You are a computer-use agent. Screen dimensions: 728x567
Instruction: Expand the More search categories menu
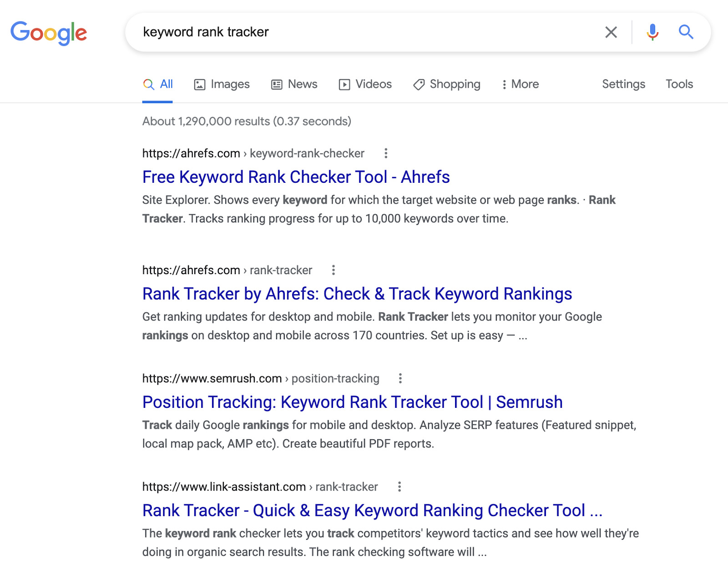[x=520, y=84]
